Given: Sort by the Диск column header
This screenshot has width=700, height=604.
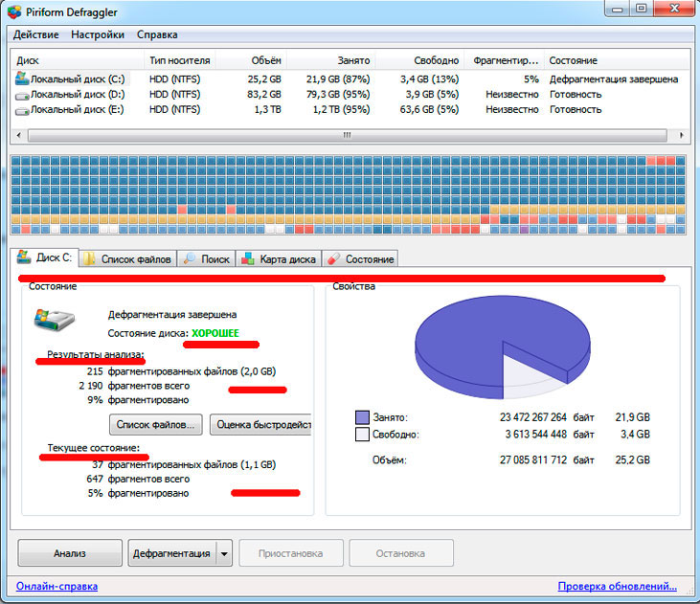Looking at the screenshot, I should tap(77, 60).
